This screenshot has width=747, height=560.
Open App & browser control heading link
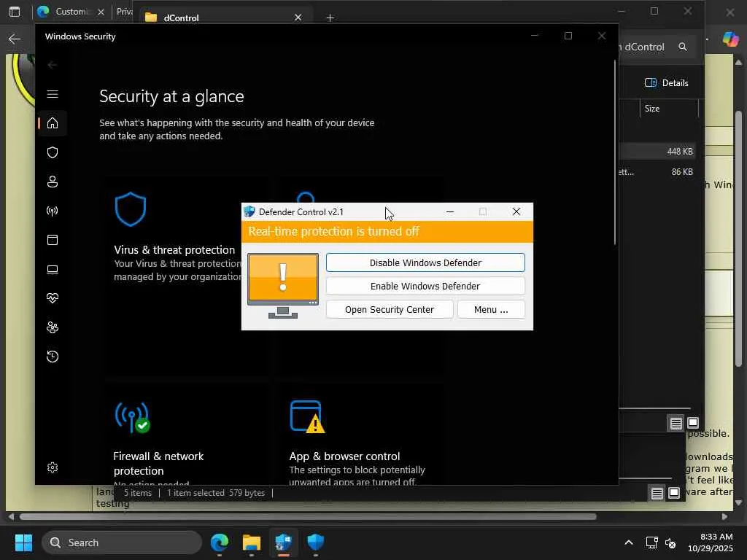pyautogui.click(x=344, y=456)
